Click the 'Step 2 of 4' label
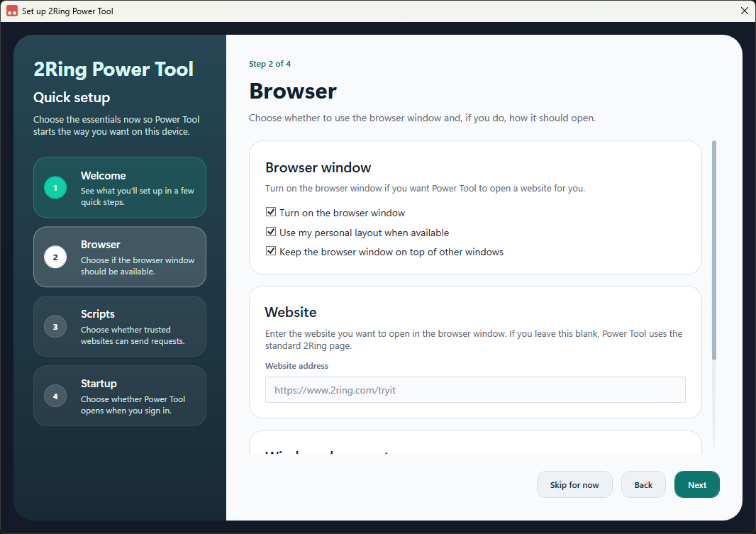The height and width of the screenshot is (534, 756). pos(269,64)
